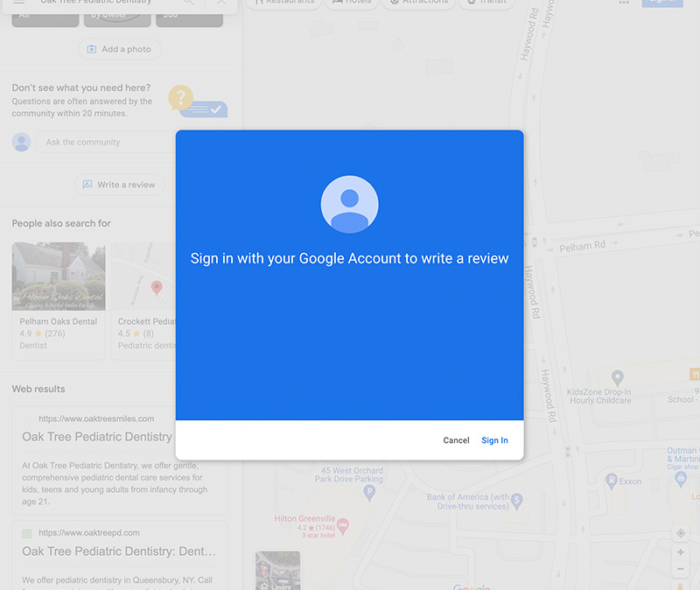Click the Write a review button
The height and width of the screenshot is (590, 700).
click(x=120, y=185)
